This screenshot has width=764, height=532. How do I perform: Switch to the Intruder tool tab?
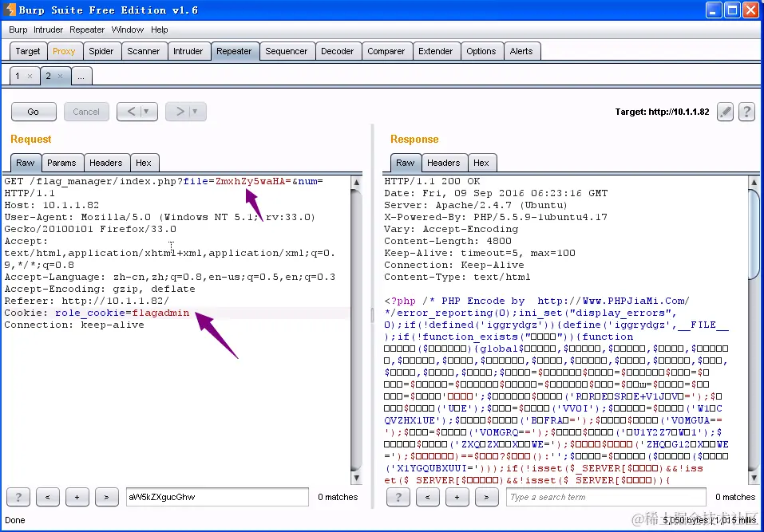(x=188, y=51)
